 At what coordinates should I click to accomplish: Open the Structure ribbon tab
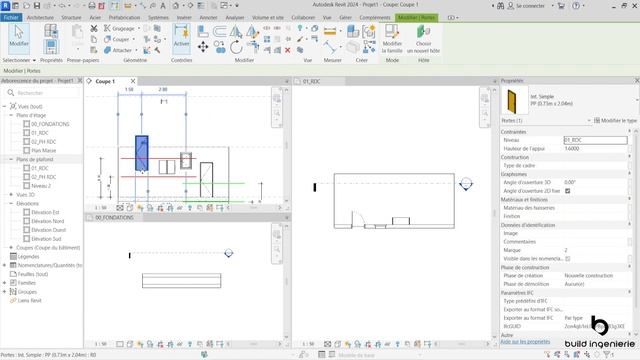[71, 18]
